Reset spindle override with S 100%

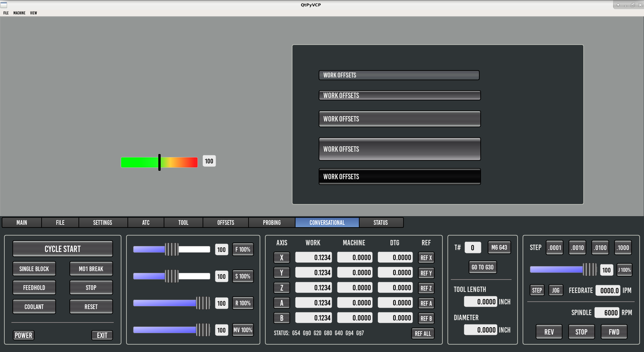click(243, 276)
